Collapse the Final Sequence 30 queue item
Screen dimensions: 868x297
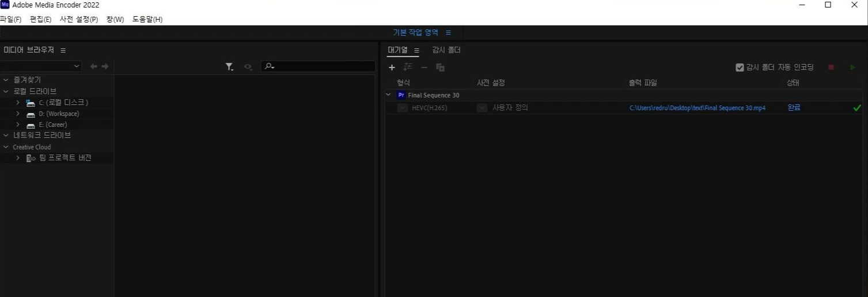point(388,95)
